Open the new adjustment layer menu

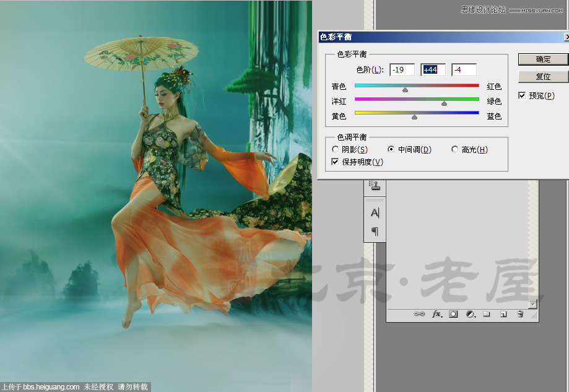[x=471, y=314]
